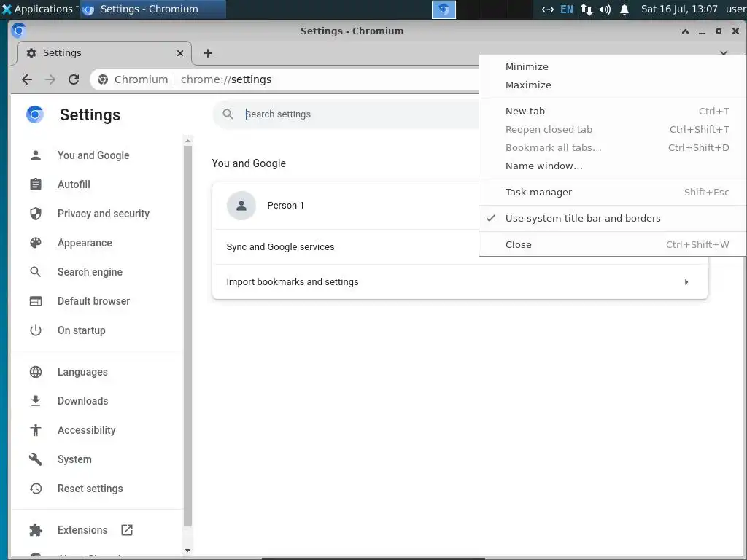Open Accessibility settings
Viewport: 747px width, 560px height.
click(x=87, y=430)
